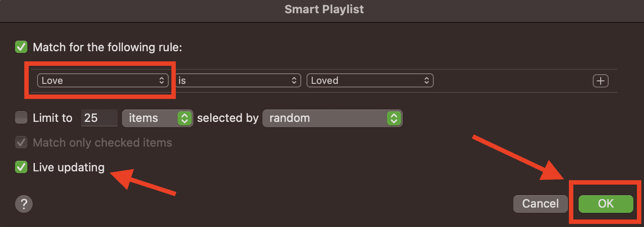
Task: Click up-down arrows on Love popup
Action: click(162, 81)
